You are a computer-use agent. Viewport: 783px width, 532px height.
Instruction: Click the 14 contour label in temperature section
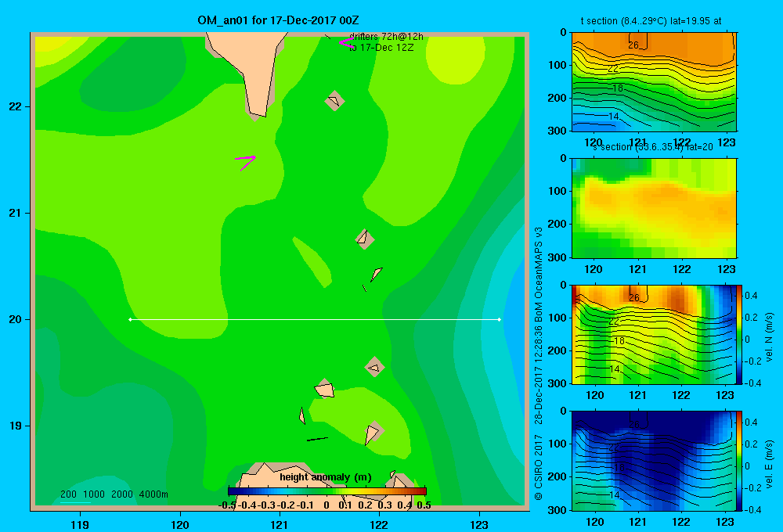click(x=613, y=117)
